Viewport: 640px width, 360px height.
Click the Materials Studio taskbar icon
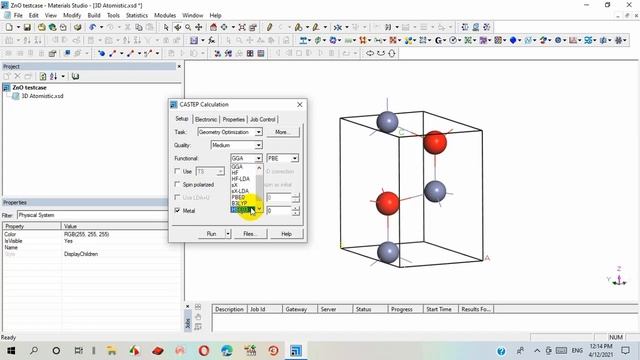(x=296, y=351)
